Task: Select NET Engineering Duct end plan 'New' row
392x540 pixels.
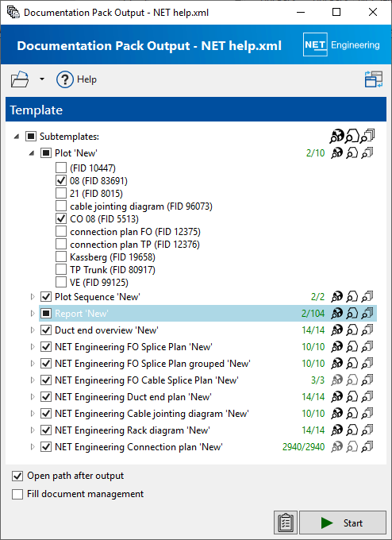Action: (208, 397)
